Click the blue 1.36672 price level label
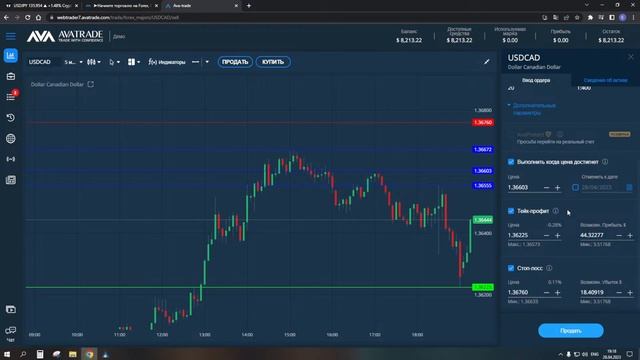Viewport: 640px width, 360px height. [x=482, y=149]
